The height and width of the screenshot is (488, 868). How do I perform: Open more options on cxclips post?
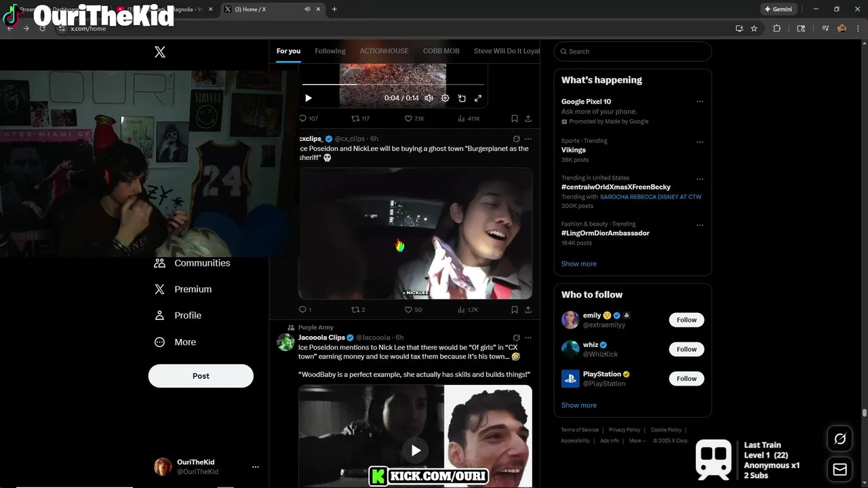click(528, 139)
